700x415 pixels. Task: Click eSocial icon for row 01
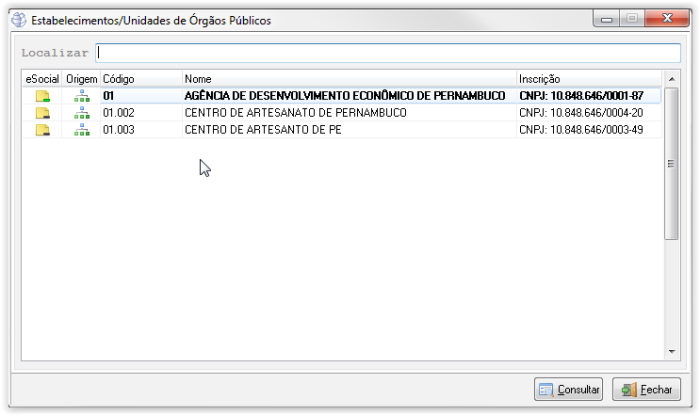coord(42,96)
